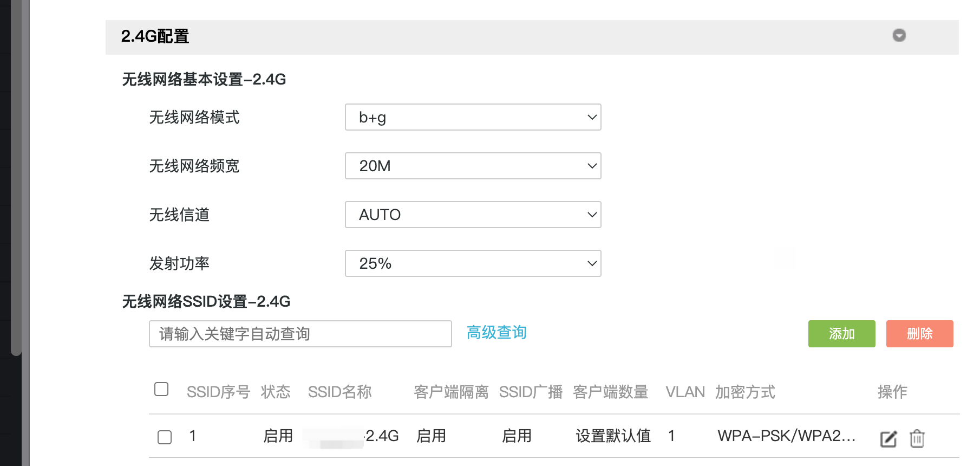Click the 加密方式 column header
This screenshot has height=466, width=980.
(x=745, y=392)
